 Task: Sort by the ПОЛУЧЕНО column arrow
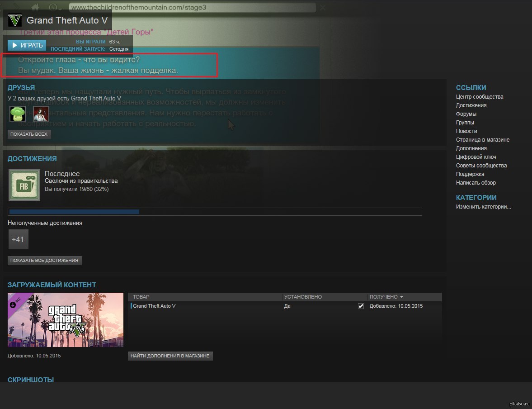401,297
